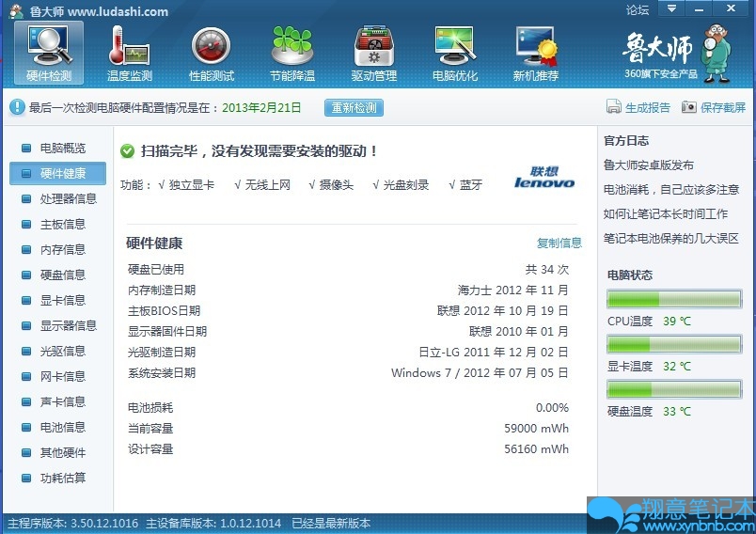Click the 生成报告 generate report icon
The image size is (756, 534).
click(x=614, y=107)
